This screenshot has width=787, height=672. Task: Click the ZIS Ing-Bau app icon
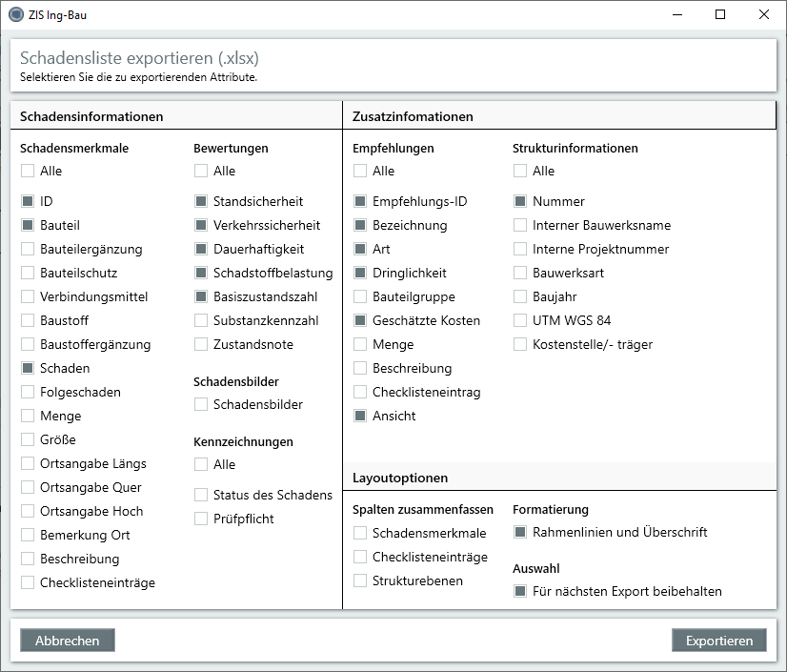[x=16, y=14]
